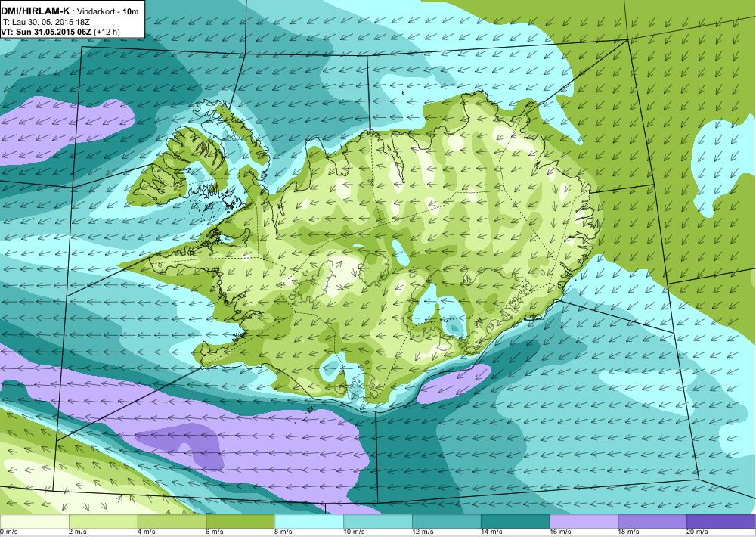Pick the medium purple 18–20 m/s legend swatch
Screen dimensions: 756x537
coord(652,521)
